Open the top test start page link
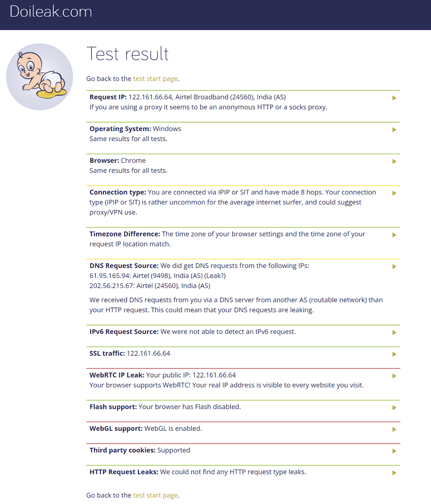The width and height of the screenshot is (431, 504). click(x=155, y=79)
